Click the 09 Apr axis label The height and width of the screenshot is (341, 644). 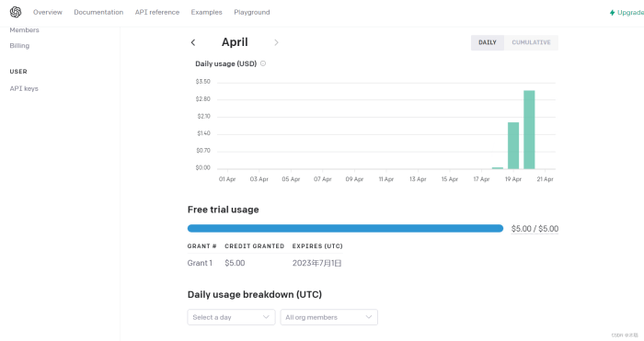pos(354,179)
